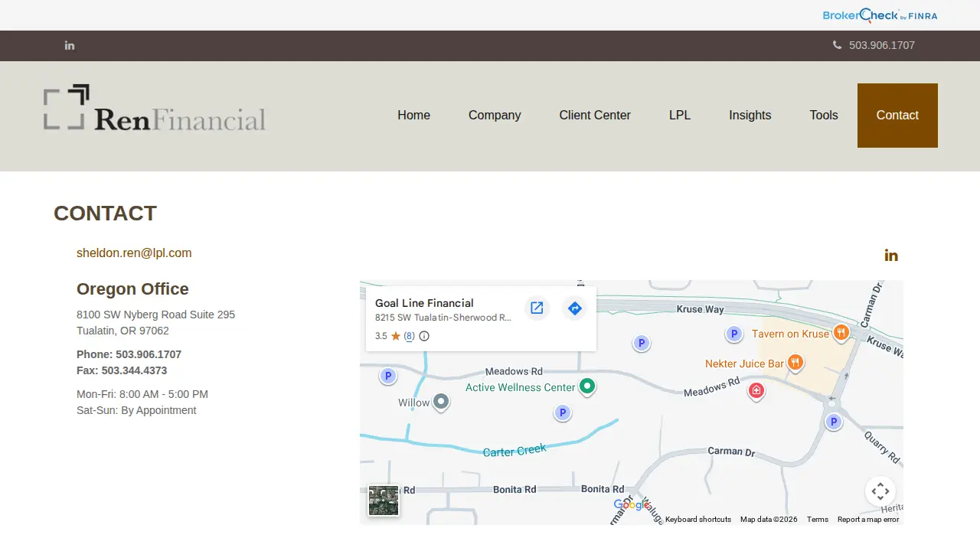The width and height of the screenshot is (980, 551).
Task: Click the phone icon beside 503.906.1707
Action: click(837, 45)
